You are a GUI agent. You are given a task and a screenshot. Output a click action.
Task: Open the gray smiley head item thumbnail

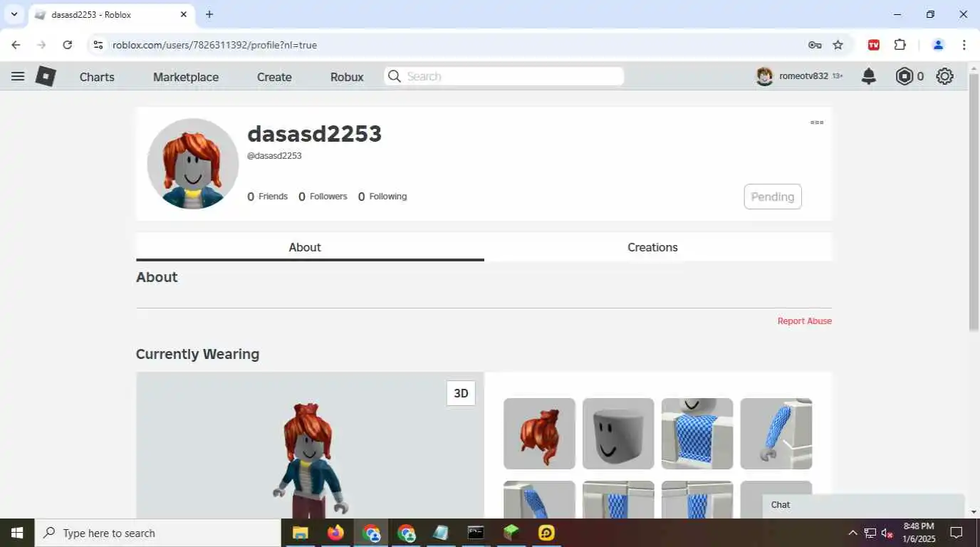click(x=618, y=434)
